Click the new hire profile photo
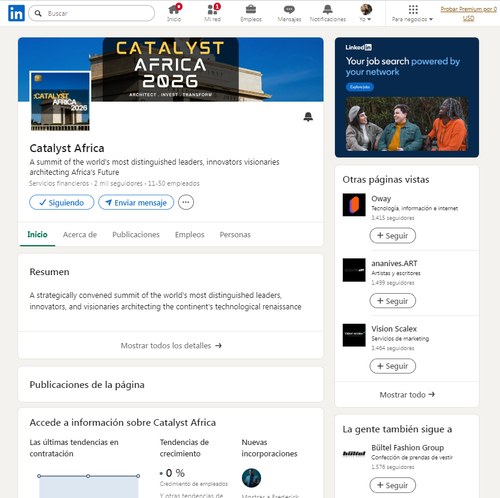Screen dimensions: 500x498 (251, 478)
